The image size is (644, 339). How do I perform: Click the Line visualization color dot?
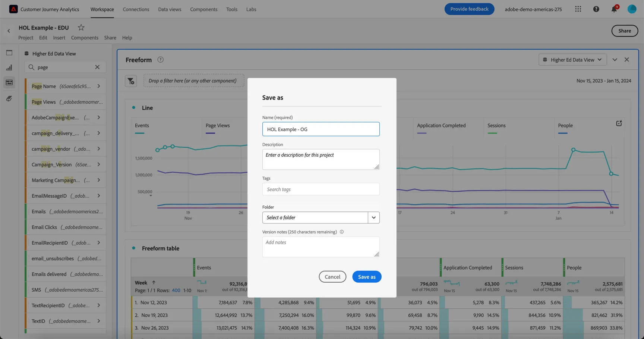tap(134, 107)
